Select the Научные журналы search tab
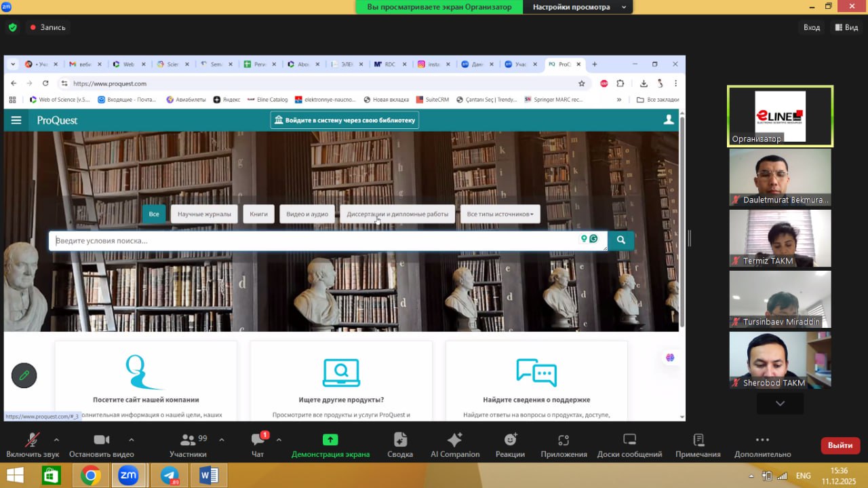Viewport: 868px width, 488px height. tap(204, 214)
